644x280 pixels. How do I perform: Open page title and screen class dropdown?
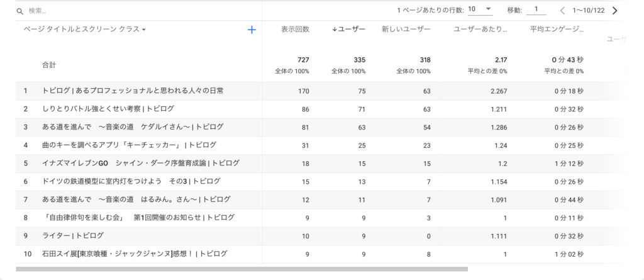click(x=85, y=30)
